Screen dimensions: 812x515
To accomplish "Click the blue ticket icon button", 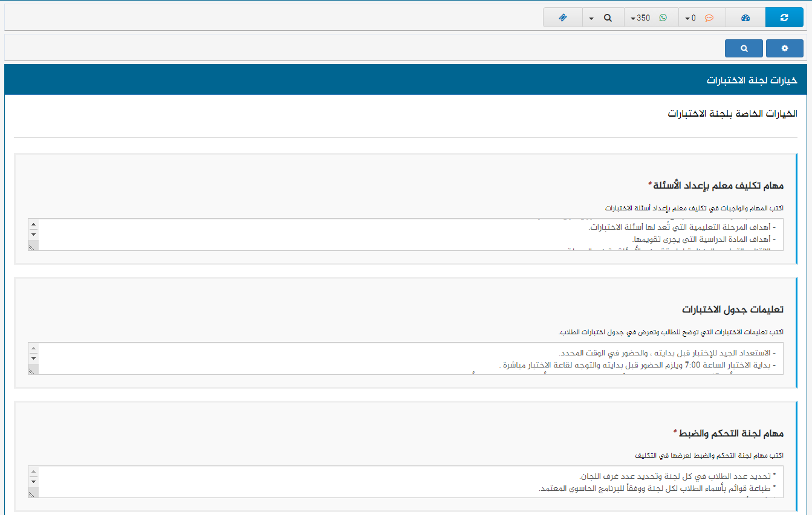I will 562,18.
